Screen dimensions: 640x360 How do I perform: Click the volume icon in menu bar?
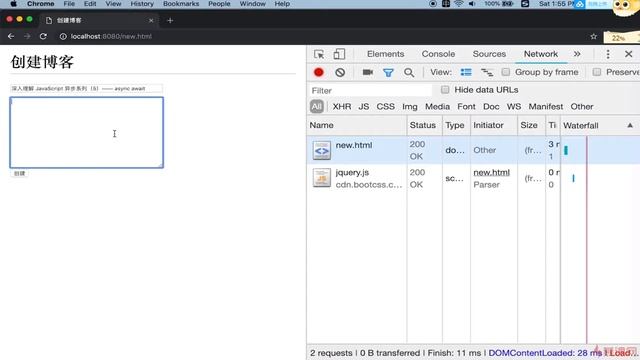click(472, 4)
